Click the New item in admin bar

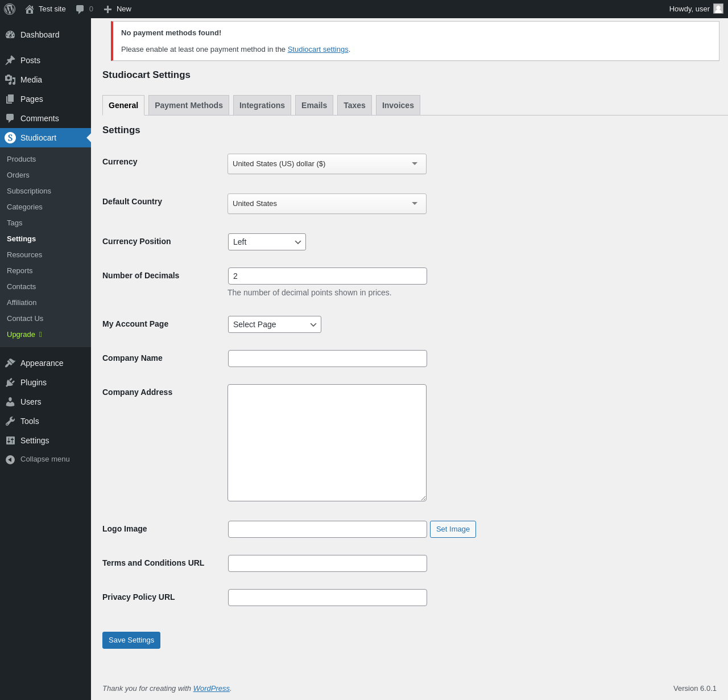pyautogui.click(x=118, y=9)
